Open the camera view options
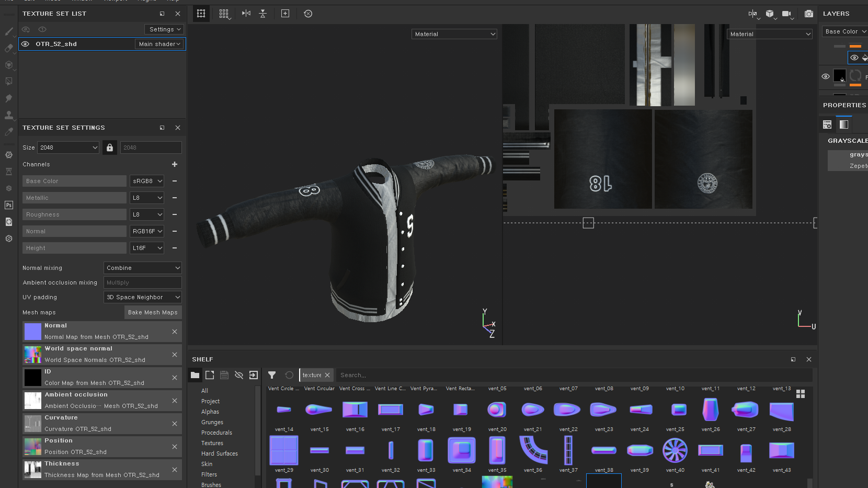The image size is (868, 488). point(788,14)
